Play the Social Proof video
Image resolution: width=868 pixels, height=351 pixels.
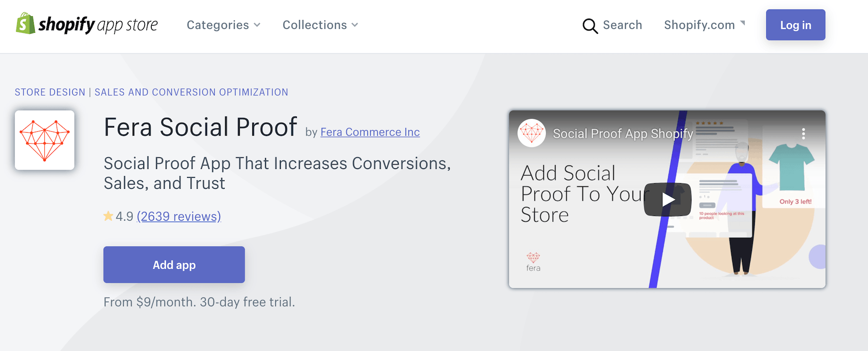click(x=667, y=199)
